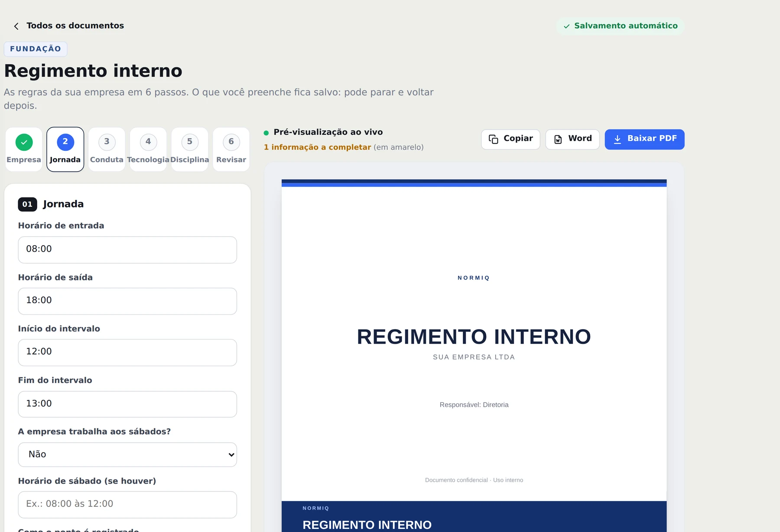Click the Início do intervalo field
The image size is (780, 532).
[x=127, y=352]
